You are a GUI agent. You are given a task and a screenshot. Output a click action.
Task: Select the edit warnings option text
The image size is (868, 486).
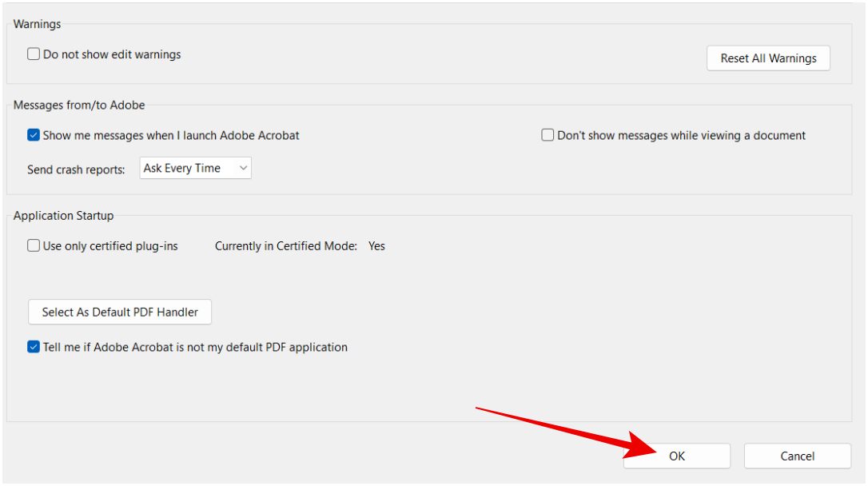click(112, 54)
